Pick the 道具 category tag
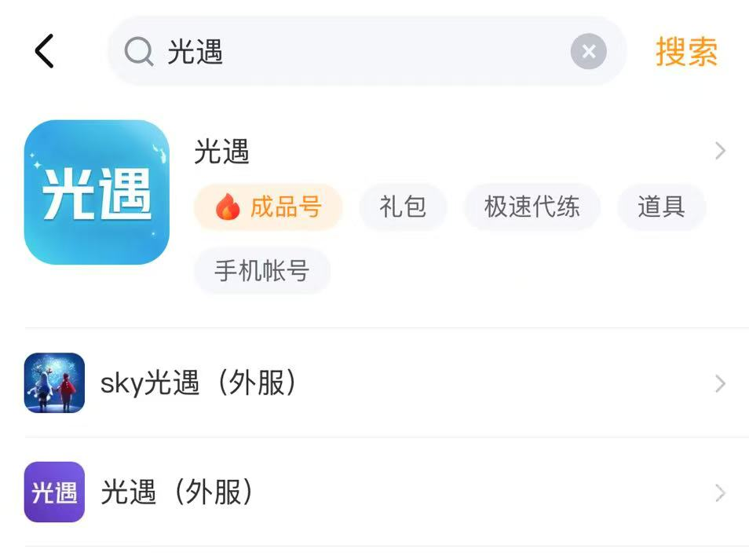The height and width of the screenshot is (560, 749). [x=660, y=207]
